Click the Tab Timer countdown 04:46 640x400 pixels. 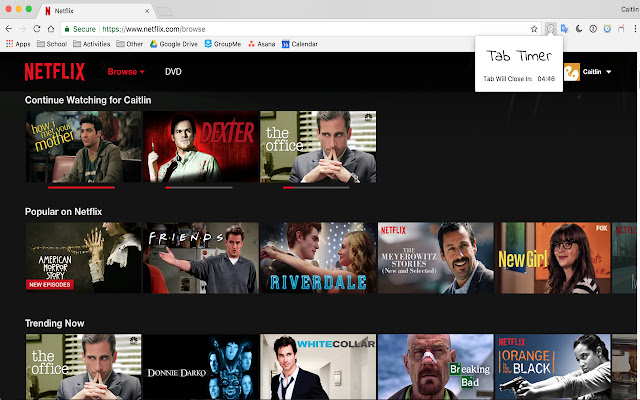[546, 79]
